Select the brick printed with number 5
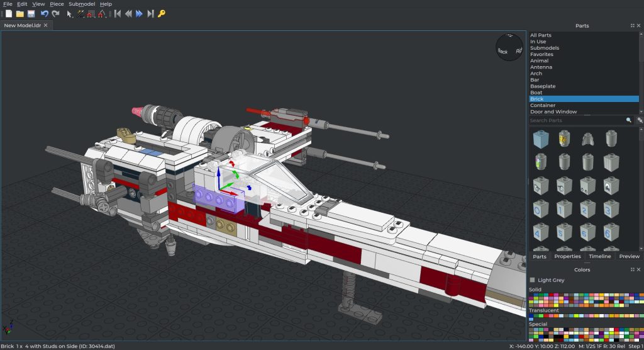 pos(564,232)
